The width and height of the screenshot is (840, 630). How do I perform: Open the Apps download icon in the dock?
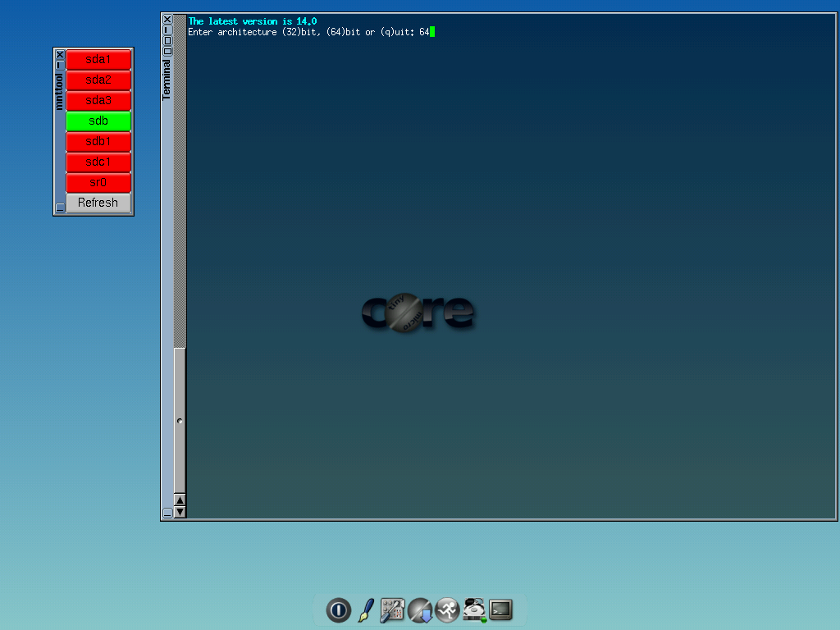coord(419,610)
